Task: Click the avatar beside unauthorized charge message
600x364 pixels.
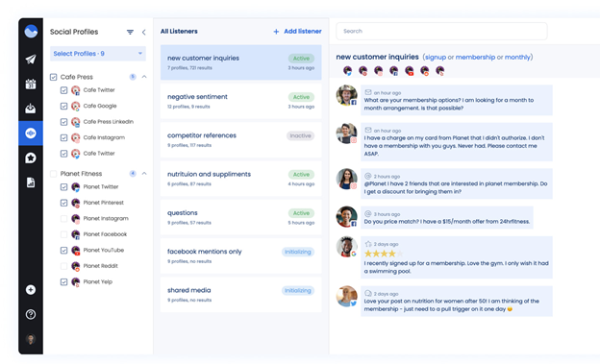Action: tap(347, 133)
